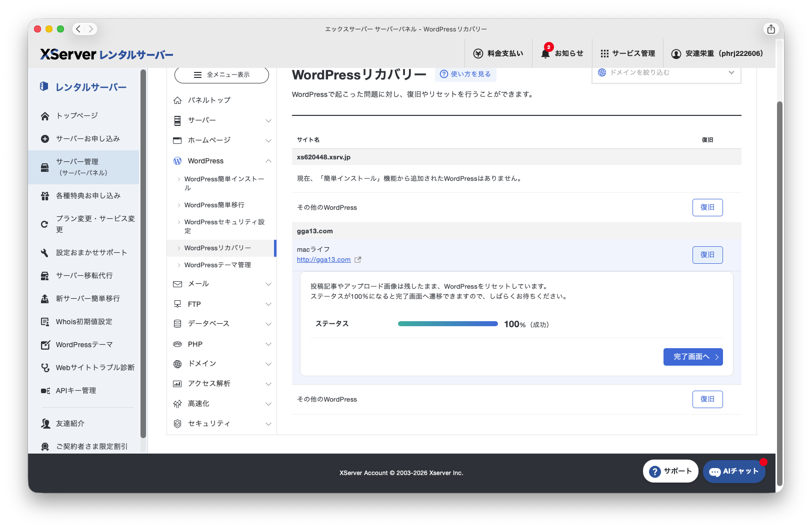Click 復旧 for その他のWordPress under xs620448.xsrv.jp
This screenshot has height=530, width=812.
click(707, 207)
